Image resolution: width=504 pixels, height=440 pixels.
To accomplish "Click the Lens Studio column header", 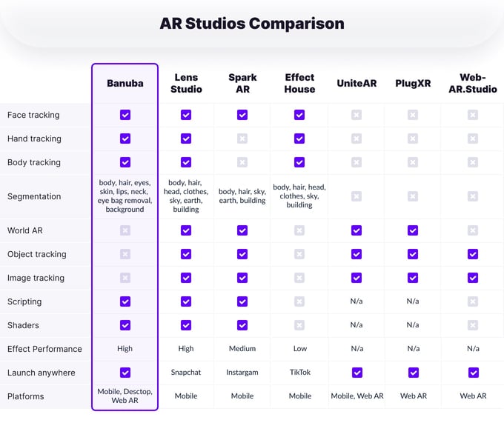I will click(186, 83).
